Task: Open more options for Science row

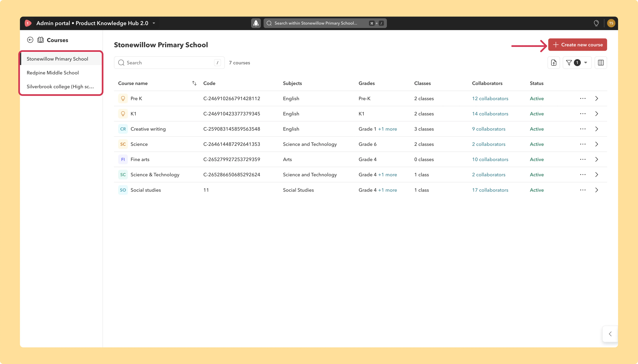Action: click(x=583, y=144)
